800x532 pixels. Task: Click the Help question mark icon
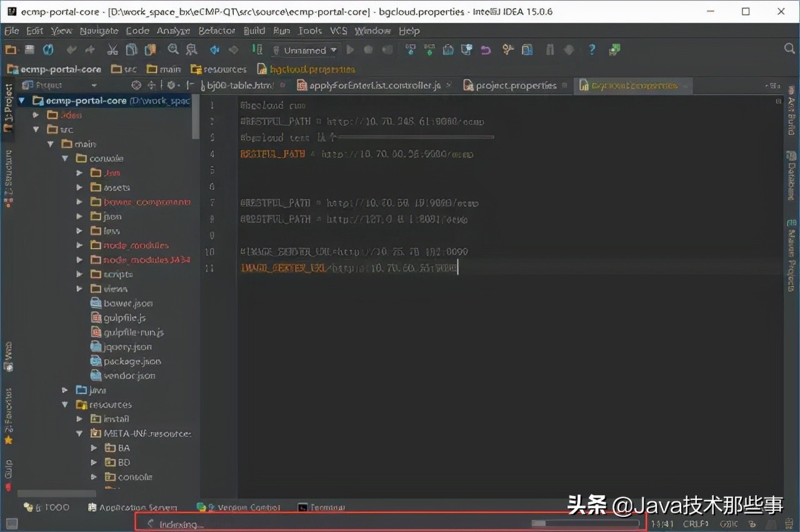coord(592,50)
